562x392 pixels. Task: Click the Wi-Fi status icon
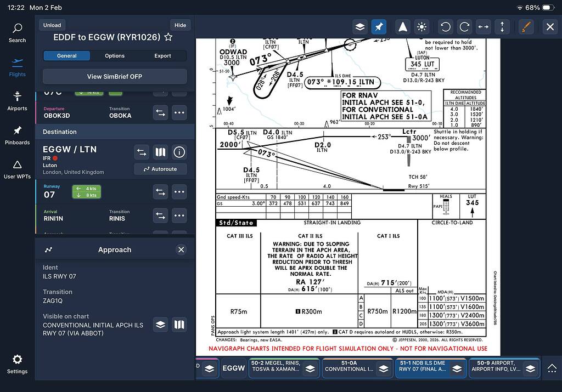[519, 8]
